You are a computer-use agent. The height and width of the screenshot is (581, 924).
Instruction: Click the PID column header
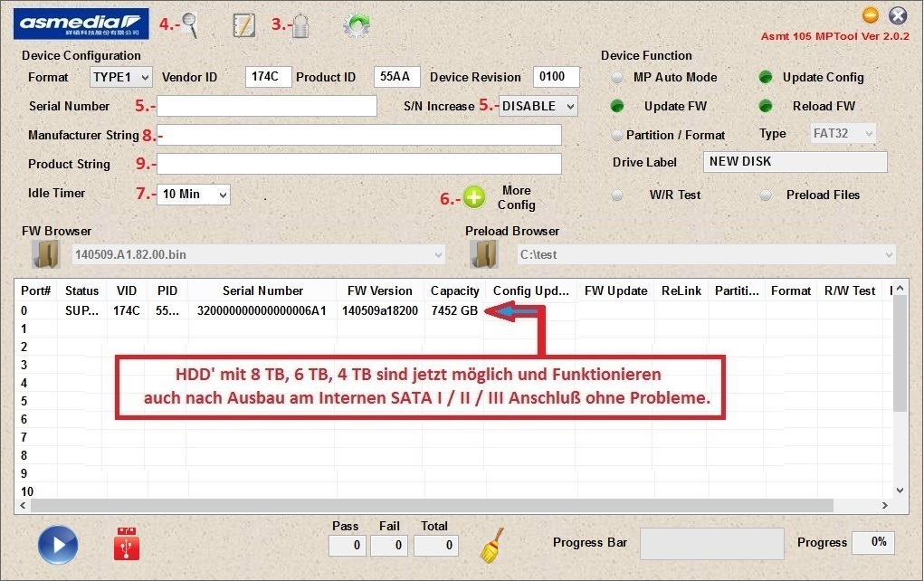167,291
